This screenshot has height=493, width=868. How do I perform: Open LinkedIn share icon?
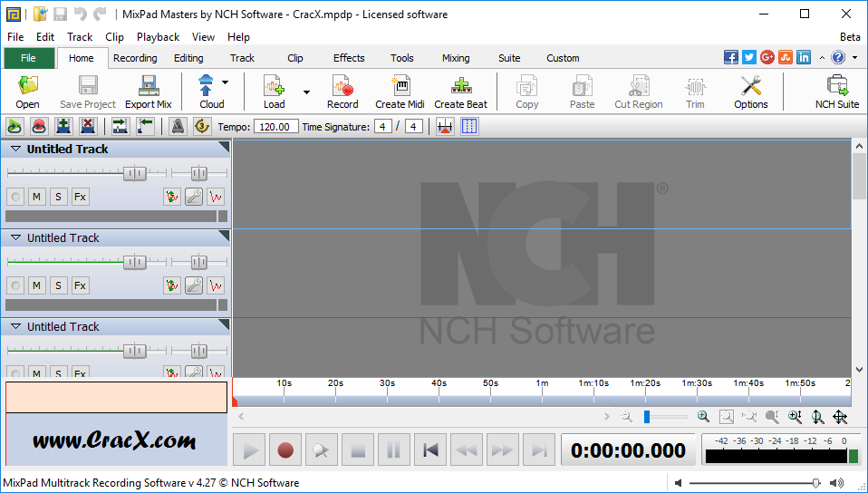coord(804,57)
